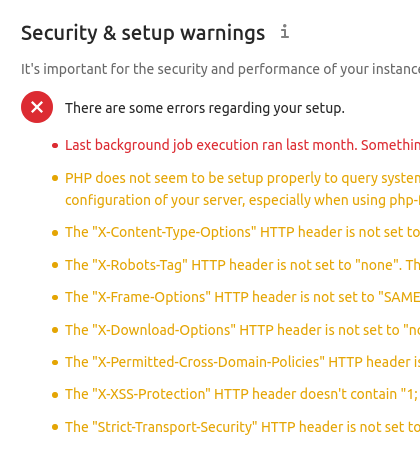Screen dimensions: 420x450
Task: Select the Security & setup warnings heading
Action: (143, 33)
